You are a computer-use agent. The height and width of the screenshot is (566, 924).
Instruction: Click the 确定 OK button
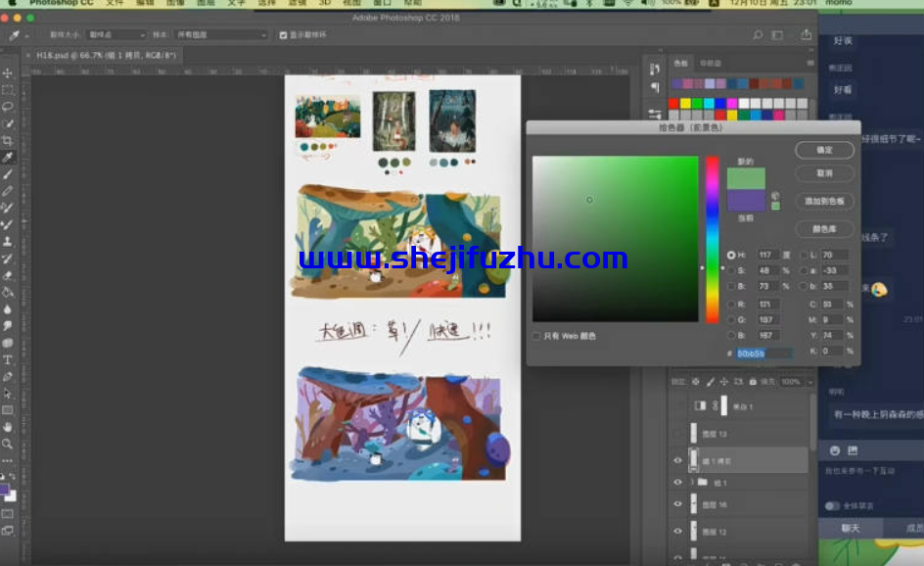pos(824,150)
